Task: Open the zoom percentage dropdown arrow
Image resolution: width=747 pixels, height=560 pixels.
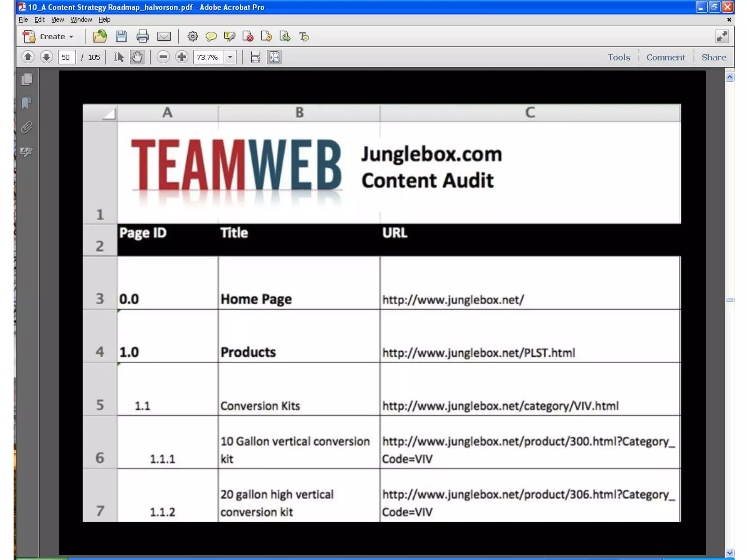Action: click(x=230, y=57)
